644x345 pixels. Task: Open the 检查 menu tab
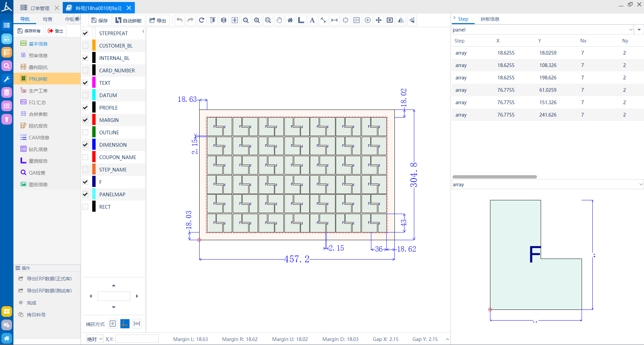pos(48,19)
